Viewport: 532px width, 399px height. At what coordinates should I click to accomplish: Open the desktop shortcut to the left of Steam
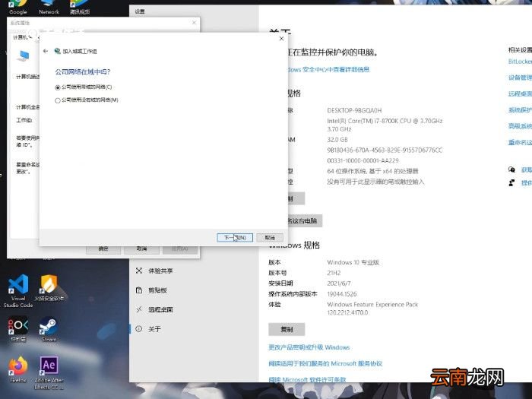(x=18, y=329)
